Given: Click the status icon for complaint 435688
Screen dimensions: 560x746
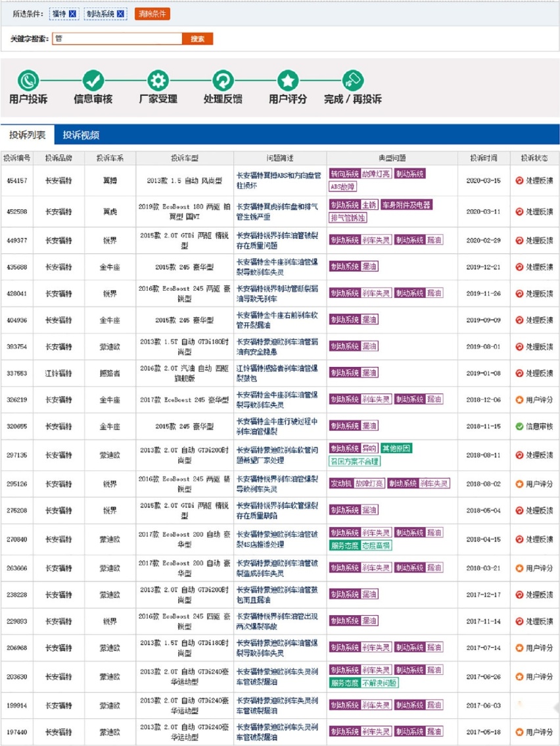Looking at the screenshot, I should pyautogui.click(x=519, y=267).
